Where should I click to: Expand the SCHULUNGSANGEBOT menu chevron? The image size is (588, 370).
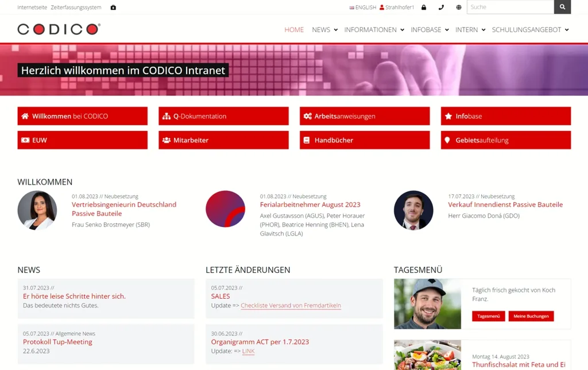[x=567, y=30]
